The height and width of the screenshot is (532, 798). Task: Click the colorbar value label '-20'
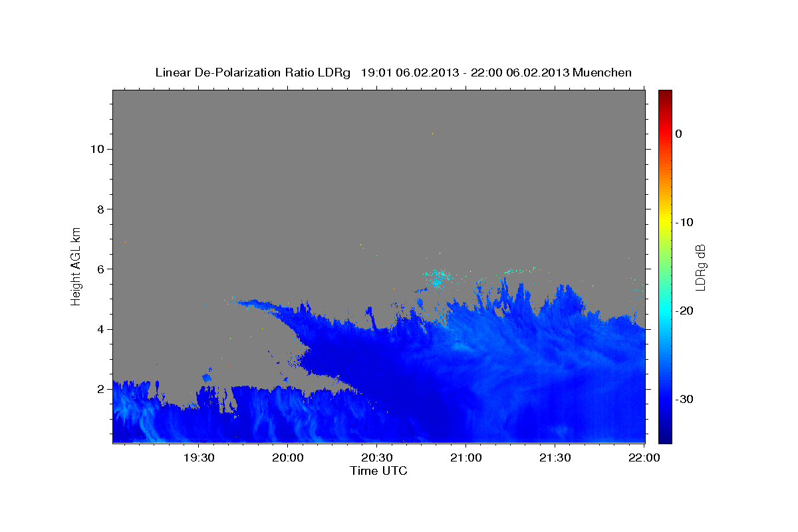click(685, 311)
